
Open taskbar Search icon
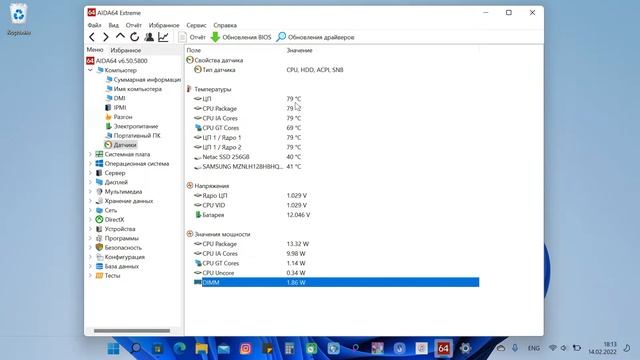136,349
